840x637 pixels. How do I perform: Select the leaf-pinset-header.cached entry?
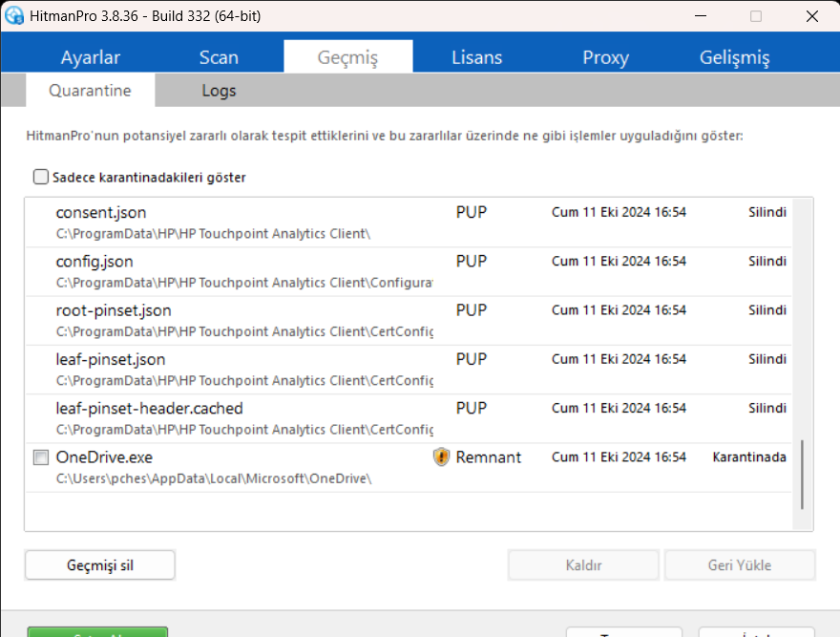tap(409, 418)
